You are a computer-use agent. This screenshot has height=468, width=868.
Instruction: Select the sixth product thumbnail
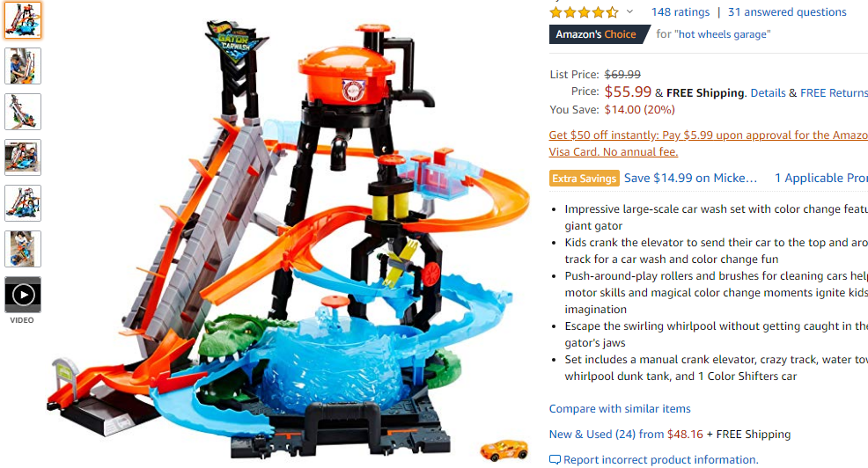[x=23, y=249]
